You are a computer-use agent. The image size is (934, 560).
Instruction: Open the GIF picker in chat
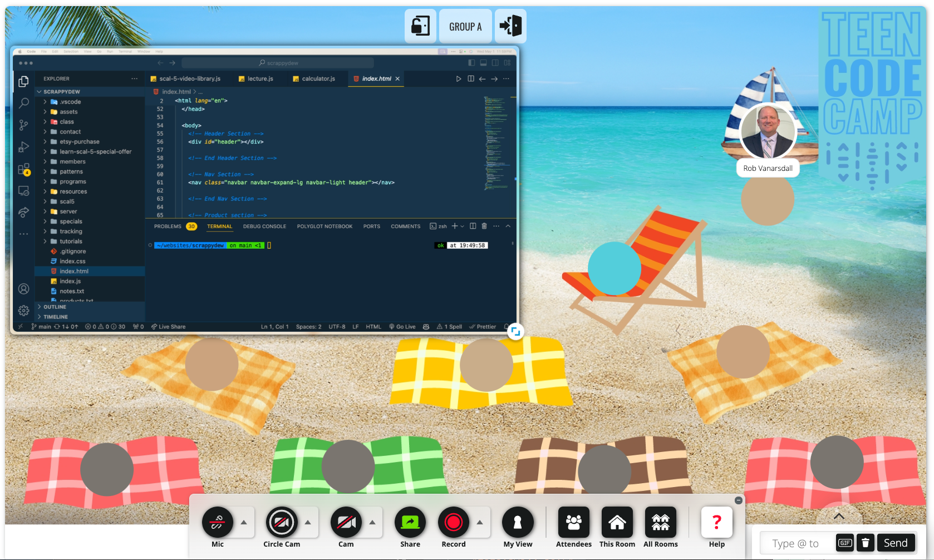click(x=845, y=543)
